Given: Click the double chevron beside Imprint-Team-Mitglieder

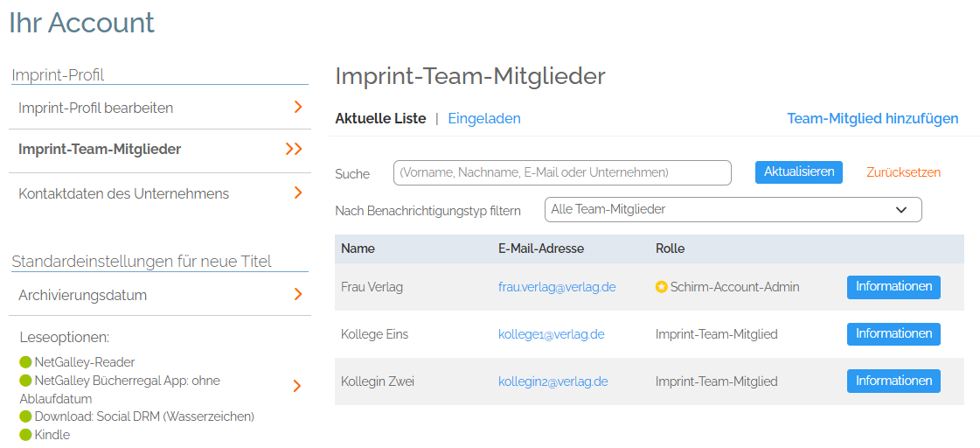Looking at the screenshot, I should point(294,149).
